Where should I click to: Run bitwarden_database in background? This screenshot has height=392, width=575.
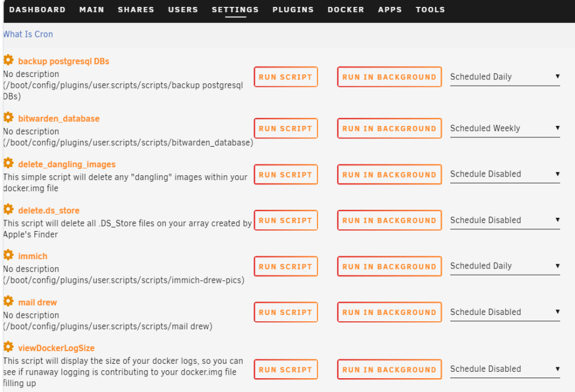click(389, 128)
